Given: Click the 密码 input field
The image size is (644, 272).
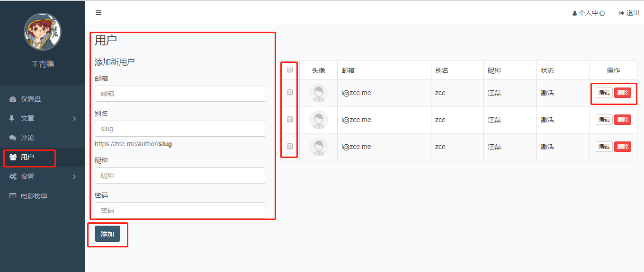Looking at the screenshot, I should [180, 211].
